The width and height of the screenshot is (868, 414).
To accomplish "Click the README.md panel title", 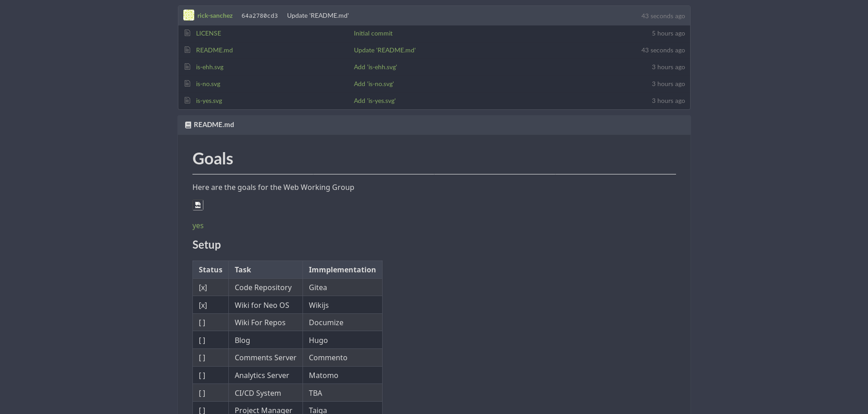I will click(x=214, y=125).
